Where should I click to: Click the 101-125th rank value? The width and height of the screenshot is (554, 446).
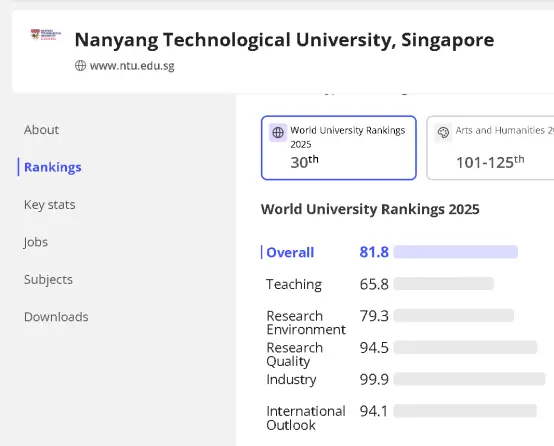pos(490,162)
